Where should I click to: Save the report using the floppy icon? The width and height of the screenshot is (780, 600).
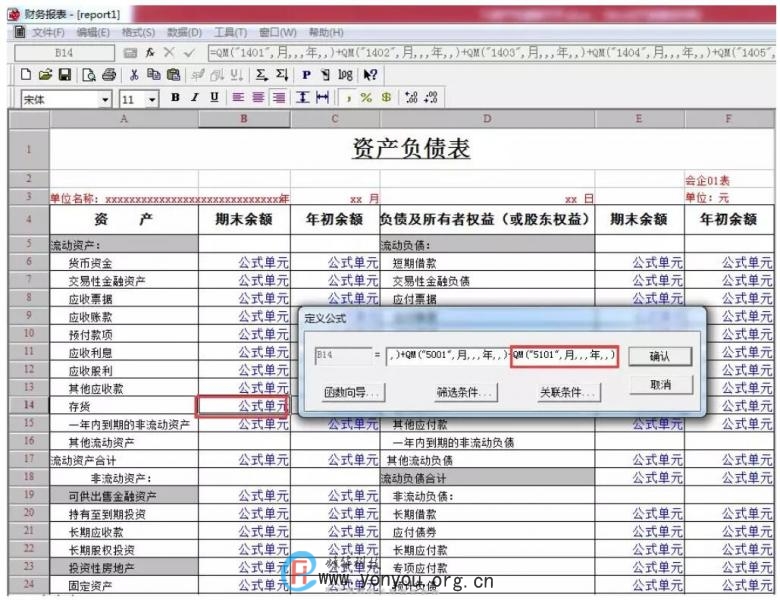65,75
